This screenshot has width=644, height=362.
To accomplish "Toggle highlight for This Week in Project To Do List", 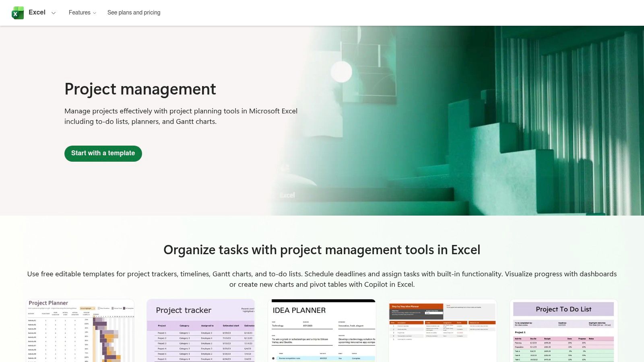I will pyautogui.click(x=600, y=324).
